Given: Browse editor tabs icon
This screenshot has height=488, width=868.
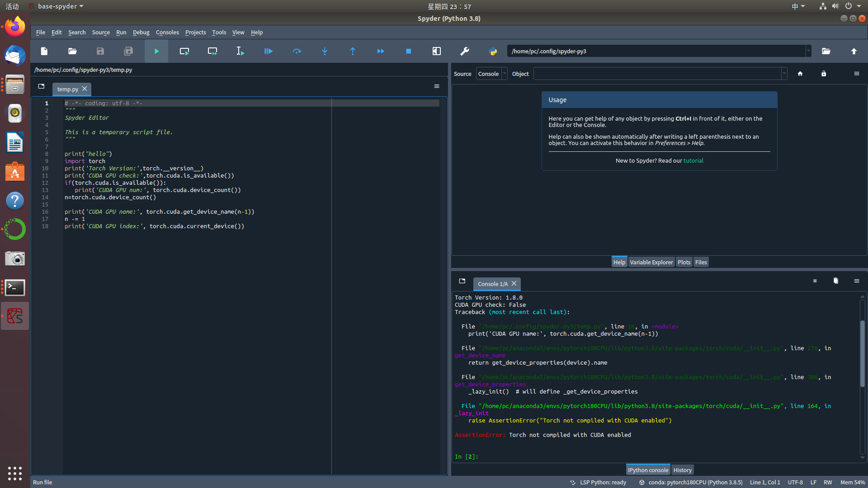Looking at the screenshot, I should click(x=41, y=86).
